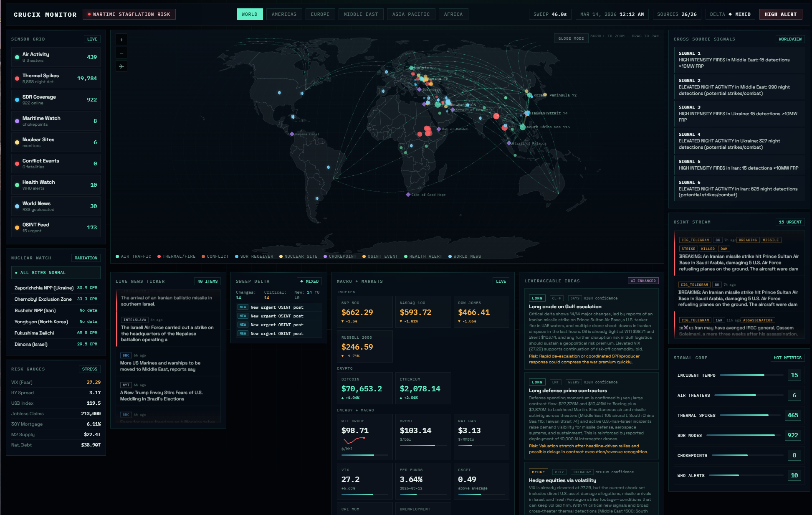Open the MIXED delta filter in Sweep Delta panel

point(309,281)
